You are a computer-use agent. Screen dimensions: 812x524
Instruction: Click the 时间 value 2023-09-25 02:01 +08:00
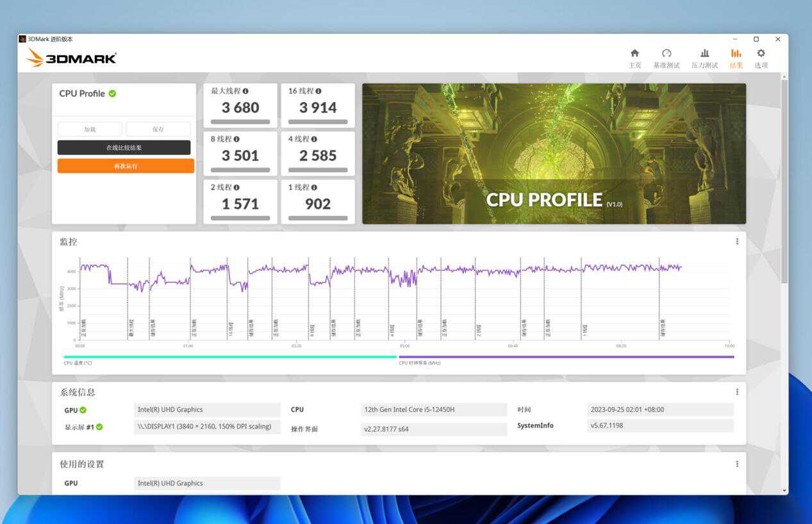tap(660, 410)
